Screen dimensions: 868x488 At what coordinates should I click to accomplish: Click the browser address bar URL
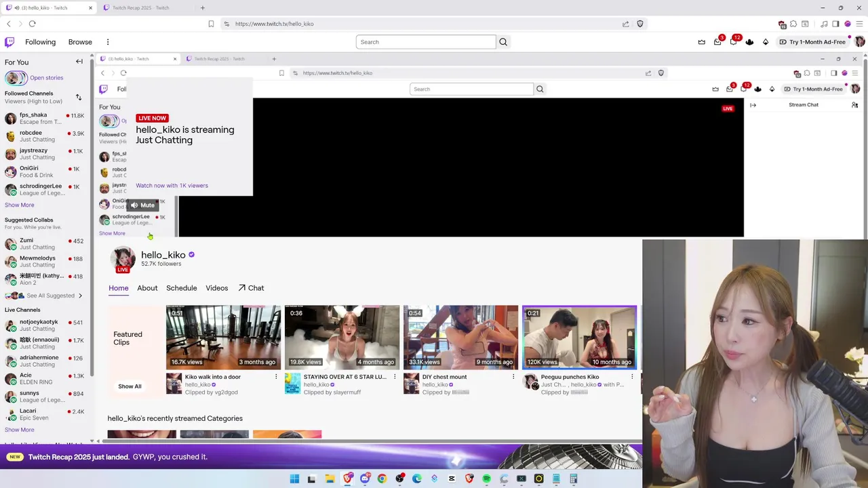(275, 24)
